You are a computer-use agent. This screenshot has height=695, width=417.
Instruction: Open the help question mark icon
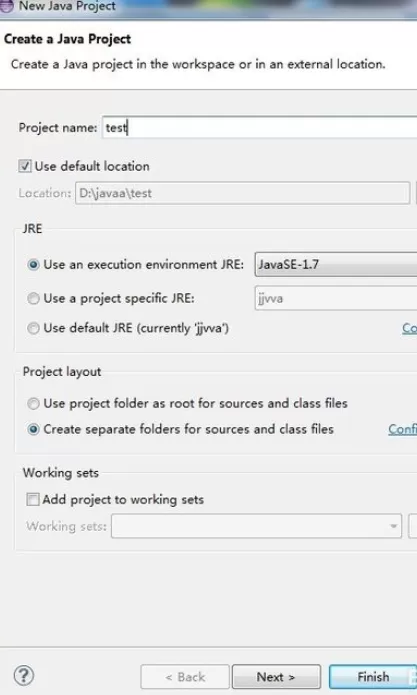[x=23, y=675]
